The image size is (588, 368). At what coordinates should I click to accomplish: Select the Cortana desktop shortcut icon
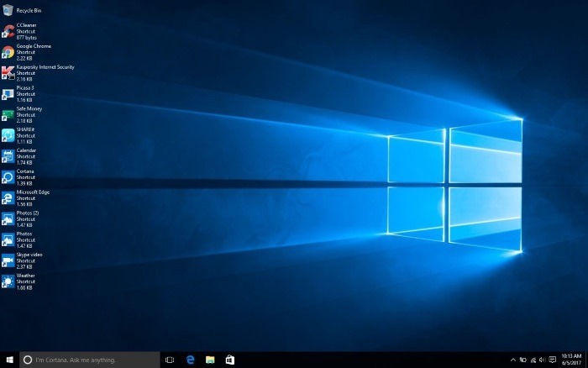tap(8, 177)
